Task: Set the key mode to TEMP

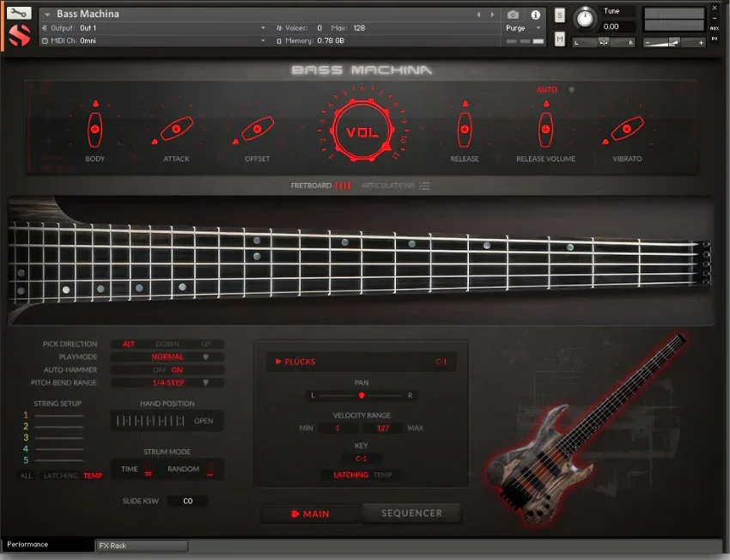Action: (x=383, y=474)
